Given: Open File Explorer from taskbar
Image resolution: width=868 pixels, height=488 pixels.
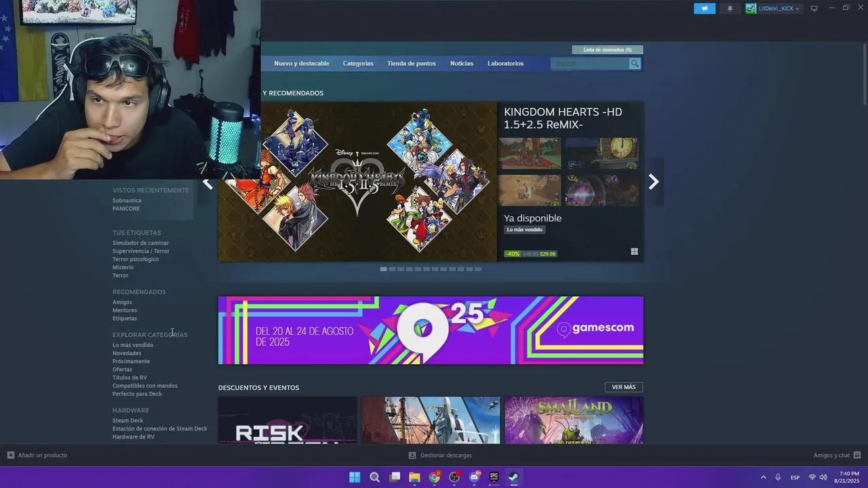Looking at the screenshot, I should click(x=414, y=477).
